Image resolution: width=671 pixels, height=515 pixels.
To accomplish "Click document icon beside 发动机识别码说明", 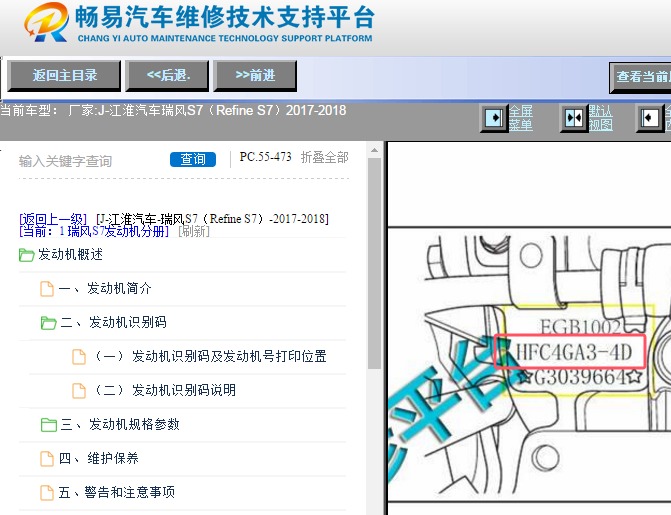I will [79, 390].
